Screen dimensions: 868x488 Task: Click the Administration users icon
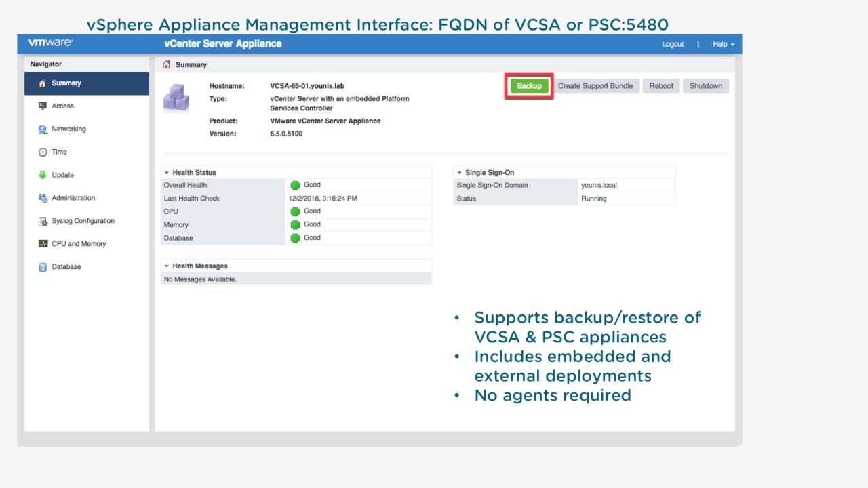coord(43,198)
